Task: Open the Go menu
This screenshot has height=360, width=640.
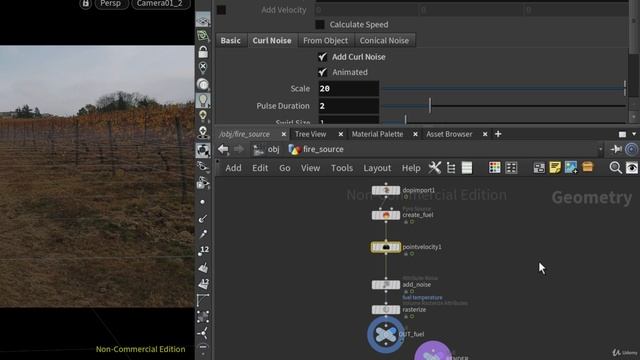Action: click(284, 168)
